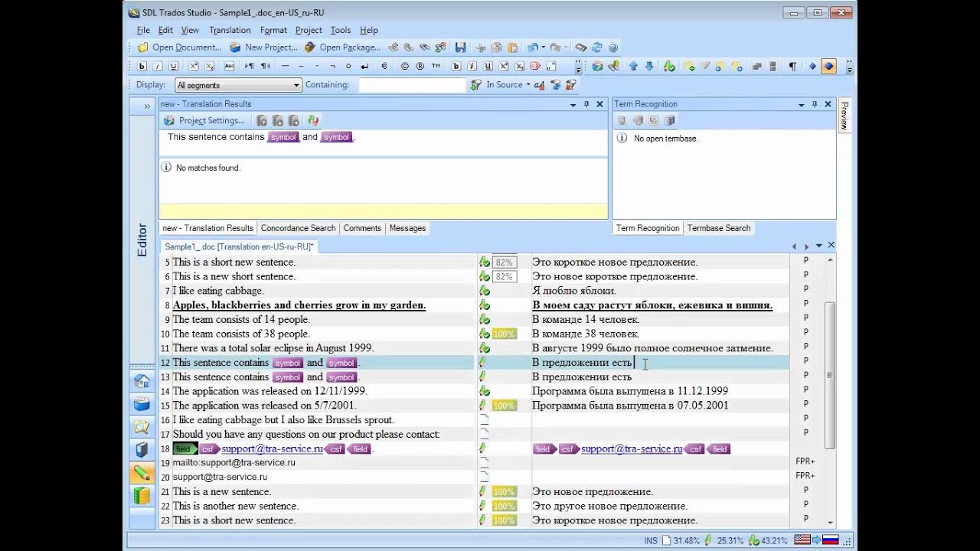Insert the euro symbol
Viewport: 980px width, 551px height.
[x=384, y=67]
